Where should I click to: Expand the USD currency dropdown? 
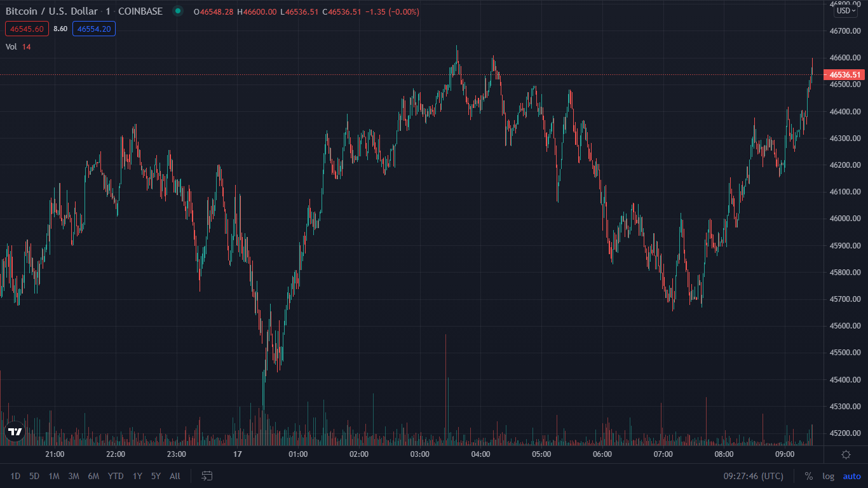(x=846, y=11)
